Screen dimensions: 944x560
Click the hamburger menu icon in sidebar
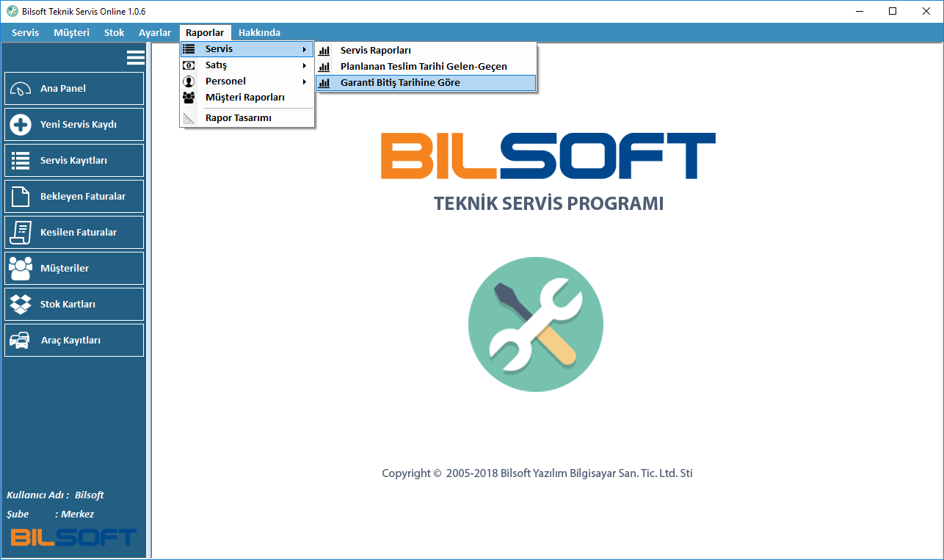pyautogui.click(x=135, y=57)
